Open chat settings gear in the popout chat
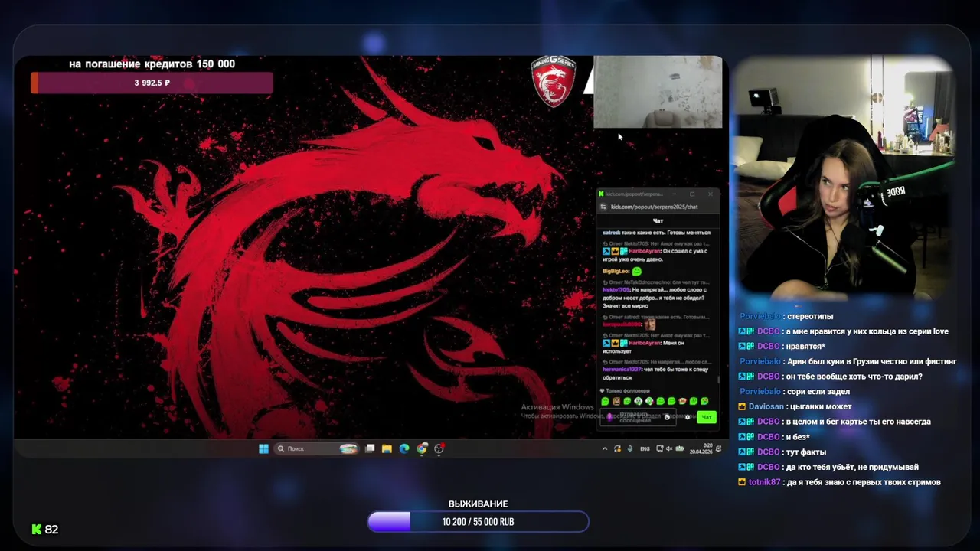 pyautogui.click(x=687, y=417)
